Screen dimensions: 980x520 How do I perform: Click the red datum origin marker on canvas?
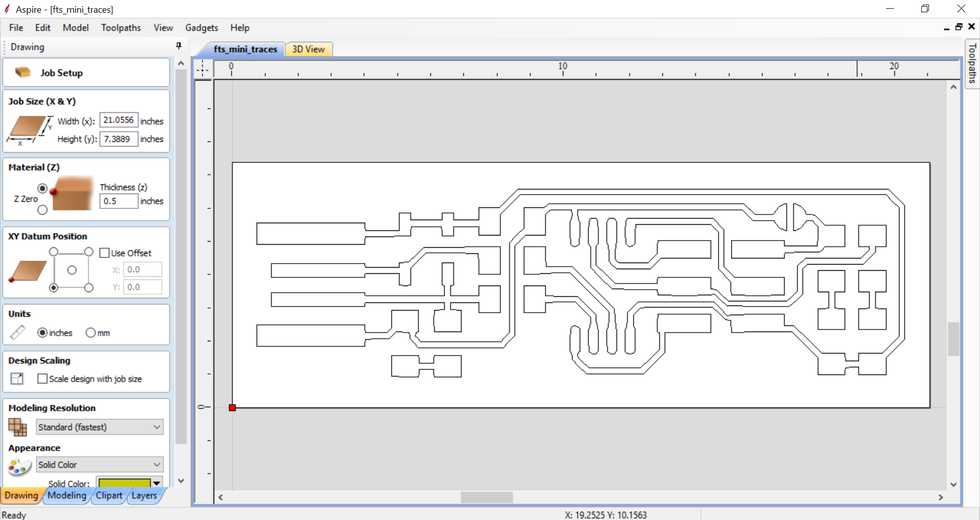click(x=232, y=408)
